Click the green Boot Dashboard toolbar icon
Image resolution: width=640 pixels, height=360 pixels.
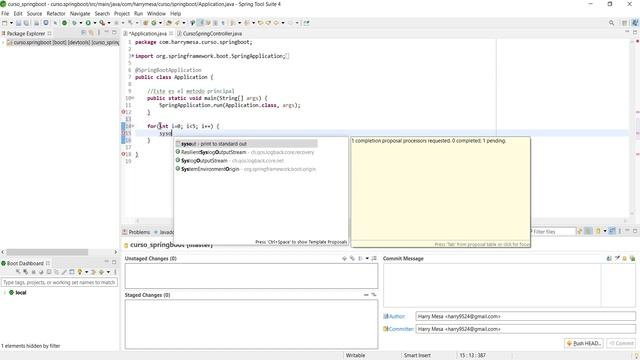(64, 23)
